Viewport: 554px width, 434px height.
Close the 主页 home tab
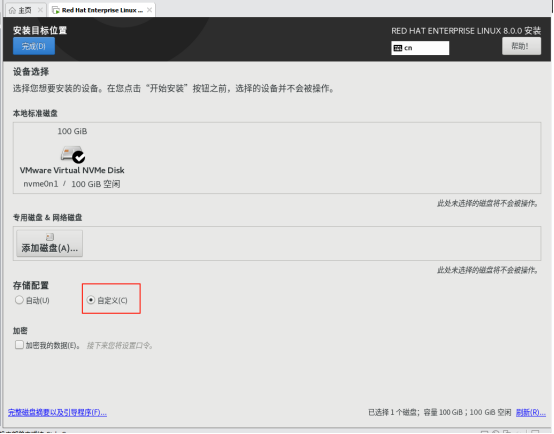coord(40,10)
